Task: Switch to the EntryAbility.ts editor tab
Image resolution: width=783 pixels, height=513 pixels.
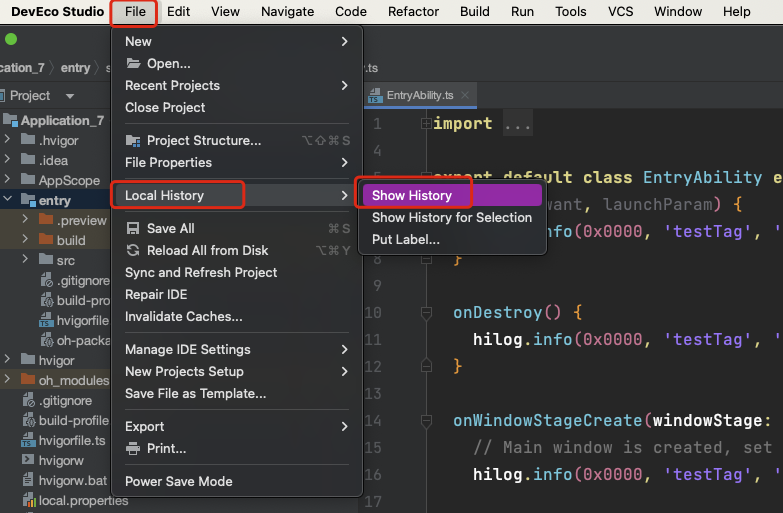Action: click(x=419, y=95)
